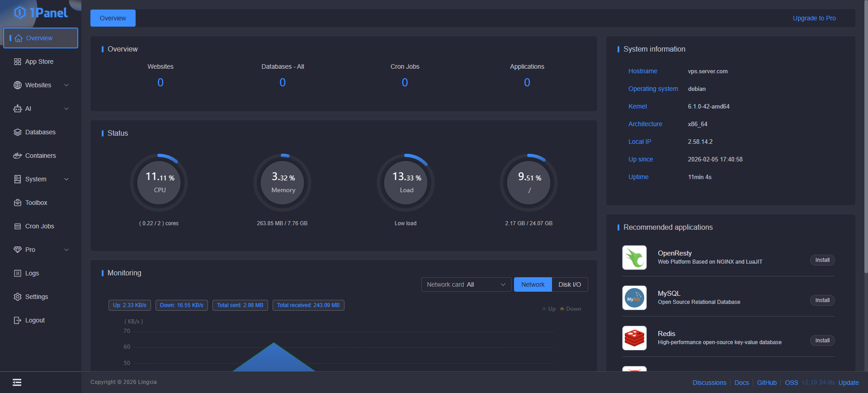Install the MySQL application
Viewport: 868px width, 393px height.
[822, 300]
